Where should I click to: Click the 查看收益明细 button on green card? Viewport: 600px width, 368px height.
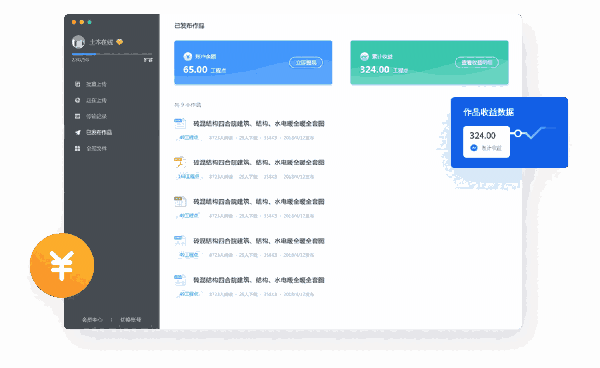click(x=477, y=62)
